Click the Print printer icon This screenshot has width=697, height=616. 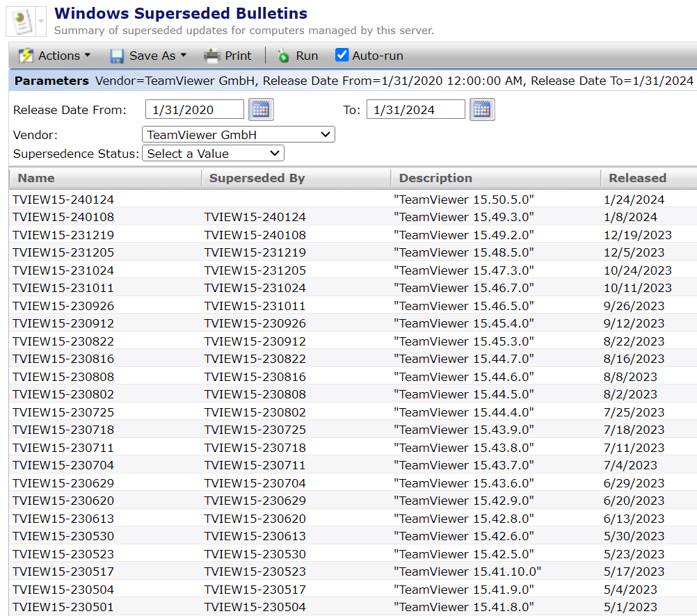point(212,56)
